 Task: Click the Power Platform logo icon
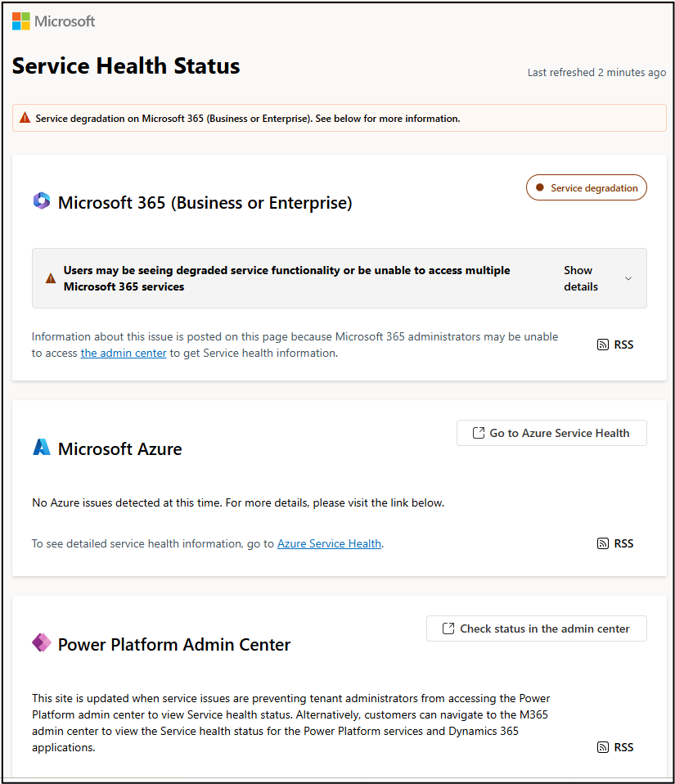42,643
